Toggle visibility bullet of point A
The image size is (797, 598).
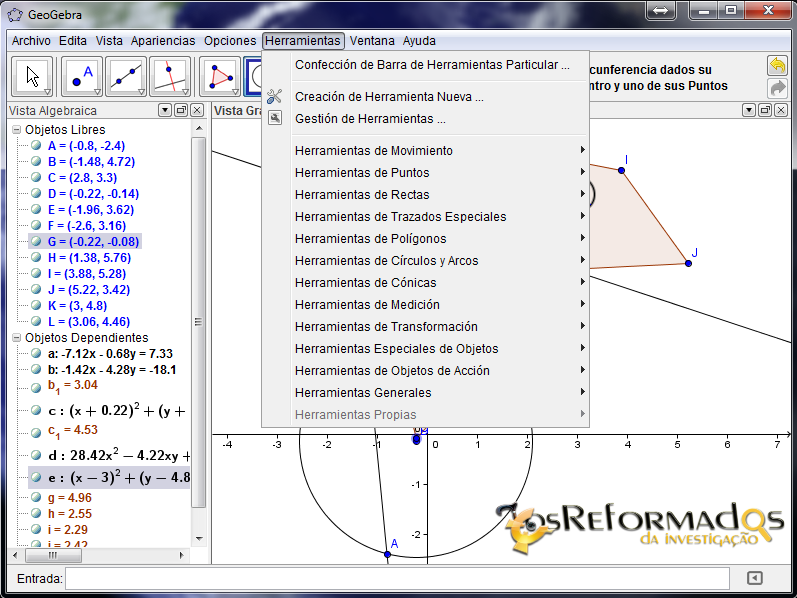[36, 145]
